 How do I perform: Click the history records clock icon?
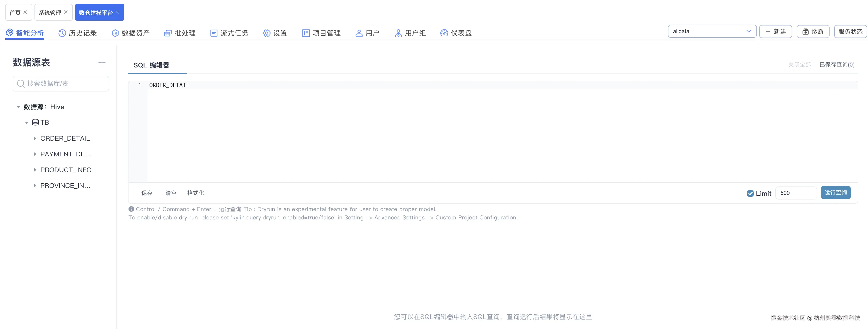(x=62, y=33)
